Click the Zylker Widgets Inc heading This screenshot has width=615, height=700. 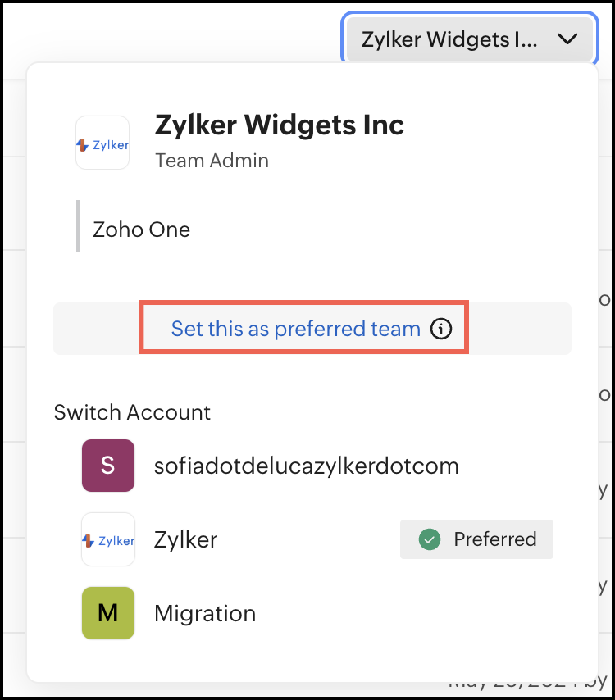pyautogui.click(x=280, y=125)
